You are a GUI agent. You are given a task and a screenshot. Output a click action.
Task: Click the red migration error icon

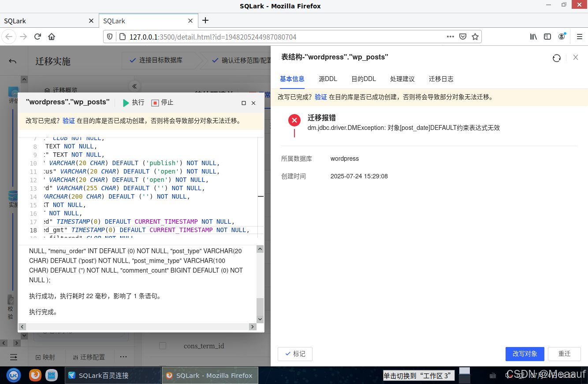click(x=294, y=120)
